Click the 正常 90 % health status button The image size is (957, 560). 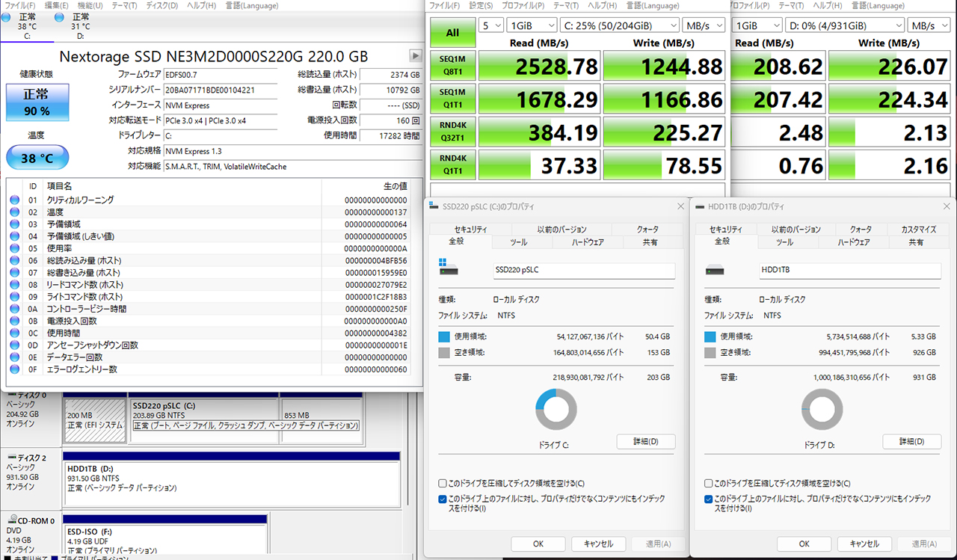coord(37,103)
